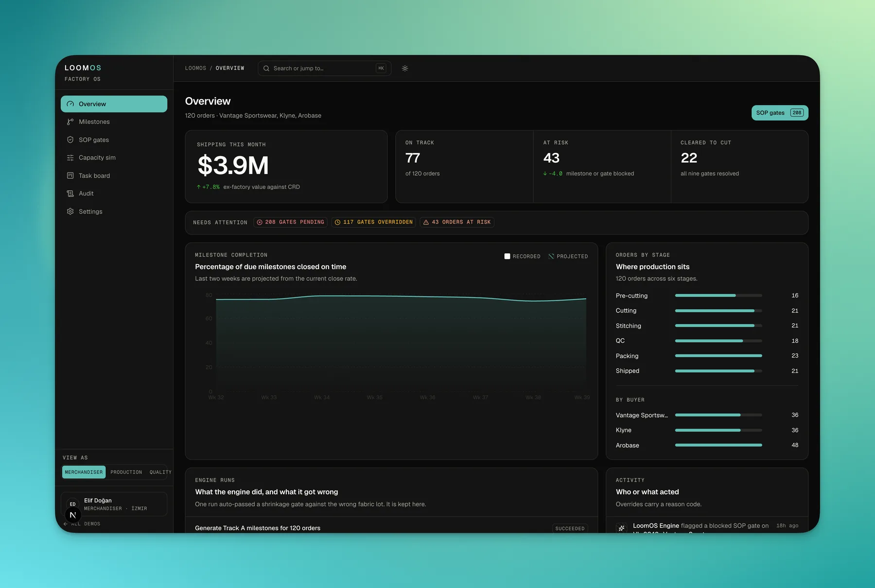Open the 208 gates pending chip
The height and width of the screenshot is (588, 875).
(290, 222)
